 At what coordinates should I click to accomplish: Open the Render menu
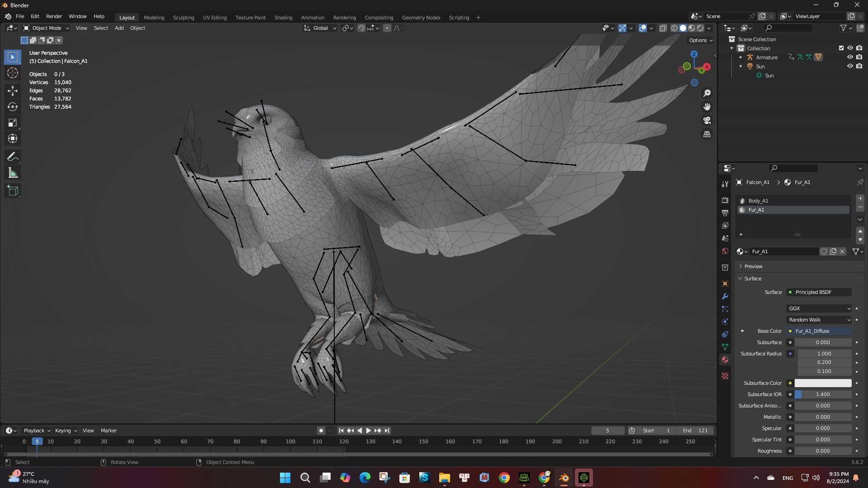(54, 16)
